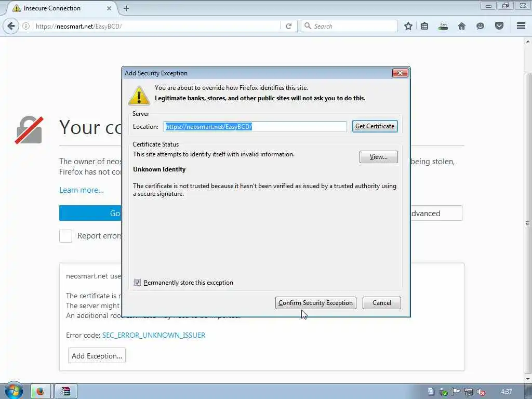The width and height of the screenshot is (532, 399).
Task: Click the taskbar clock showing 4:37
Action: (506, 392)
